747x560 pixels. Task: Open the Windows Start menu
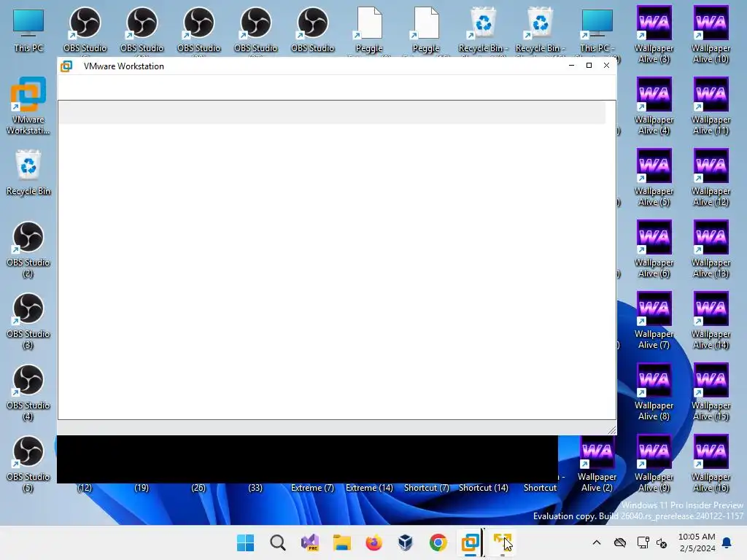click(x=245, y=542)
